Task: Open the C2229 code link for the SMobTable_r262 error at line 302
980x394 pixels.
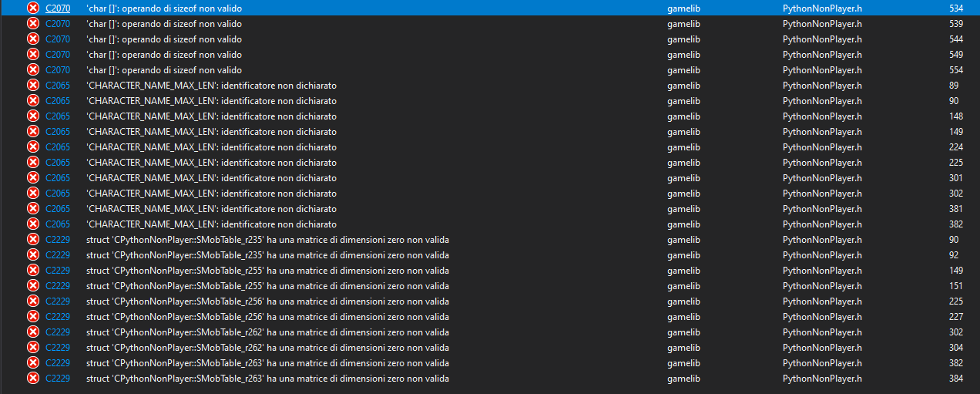Action: (x=58, y=332)
